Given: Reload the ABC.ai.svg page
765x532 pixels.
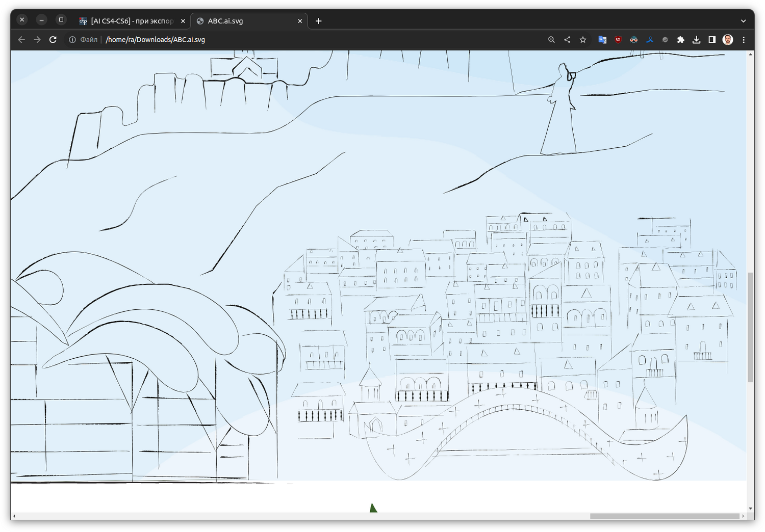Looking at the screenshot, I should (x=53, y=40).
